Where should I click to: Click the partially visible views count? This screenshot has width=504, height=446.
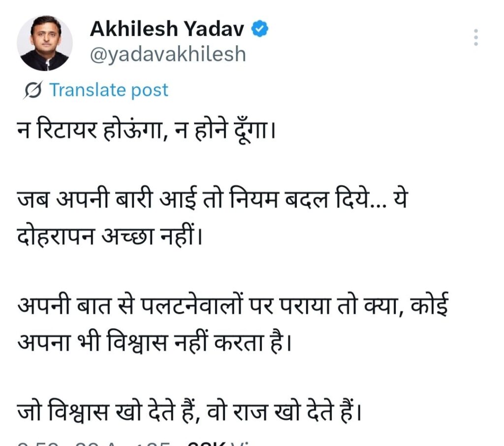coord(217,443)
